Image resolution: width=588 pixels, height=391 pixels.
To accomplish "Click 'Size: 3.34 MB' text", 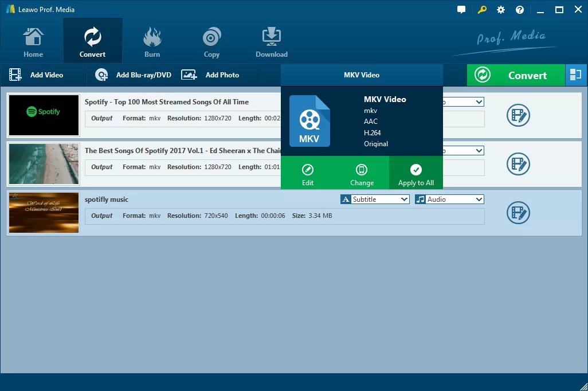I will (x=312, y=216).
